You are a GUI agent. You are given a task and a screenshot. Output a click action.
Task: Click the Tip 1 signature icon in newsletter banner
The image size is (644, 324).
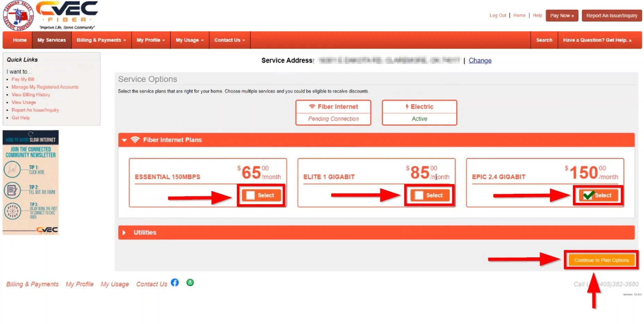(13, 169)
